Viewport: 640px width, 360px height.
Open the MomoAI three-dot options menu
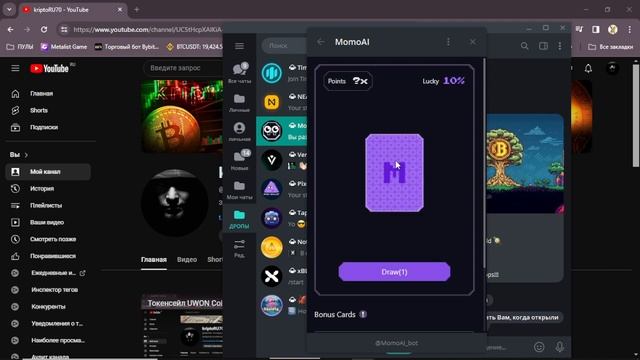tap(448, 42)
